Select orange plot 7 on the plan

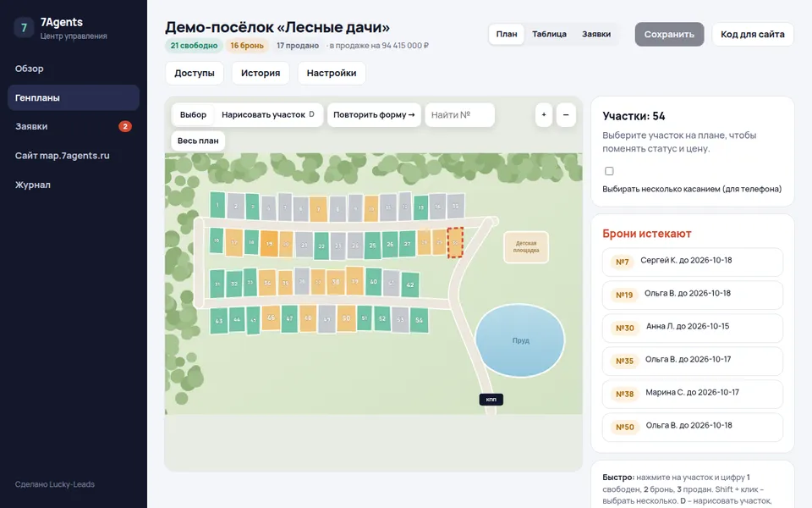[x=319, y=209]
